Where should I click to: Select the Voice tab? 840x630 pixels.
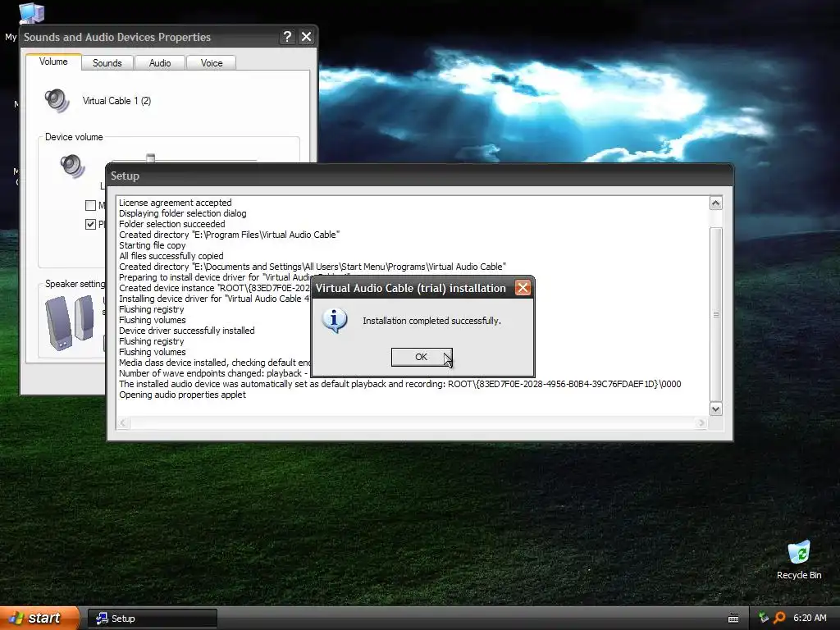point(211,62)
